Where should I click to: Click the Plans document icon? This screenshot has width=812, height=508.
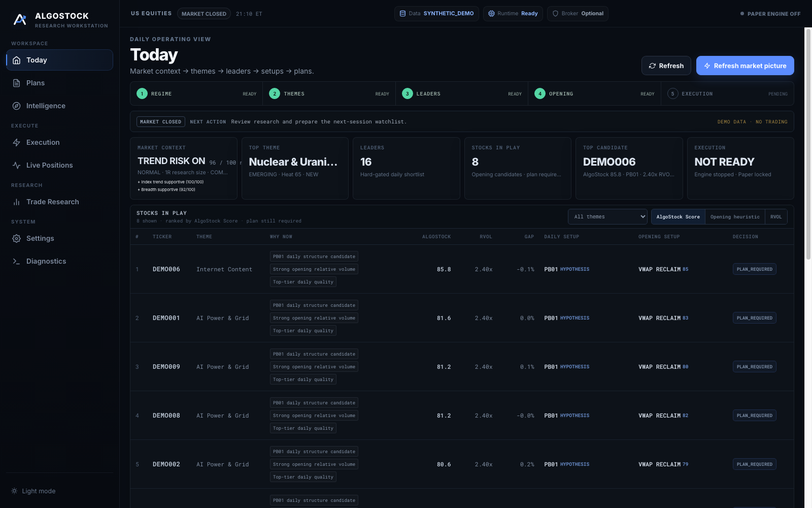pyautogui.click(x=17, y=83)
